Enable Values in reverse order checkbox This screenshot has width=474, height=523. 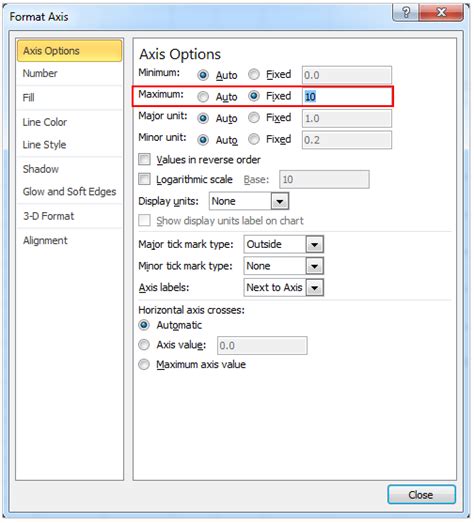tap(144, 159)
